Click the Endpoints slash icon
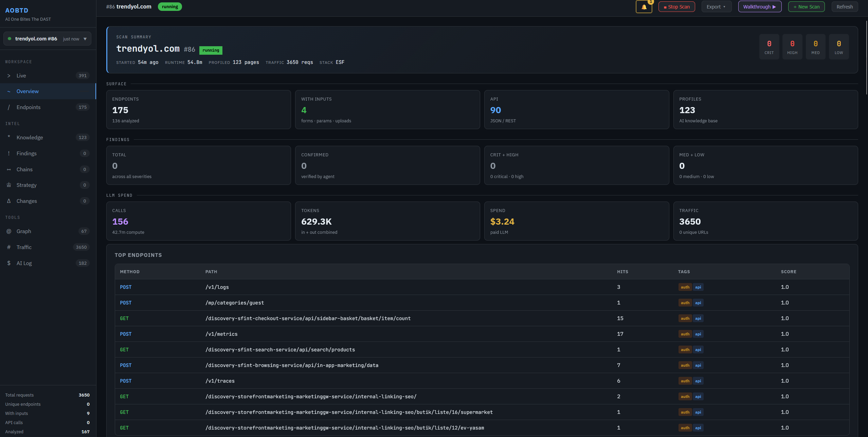This screenshot has height=437, width=868. [9, 107]
